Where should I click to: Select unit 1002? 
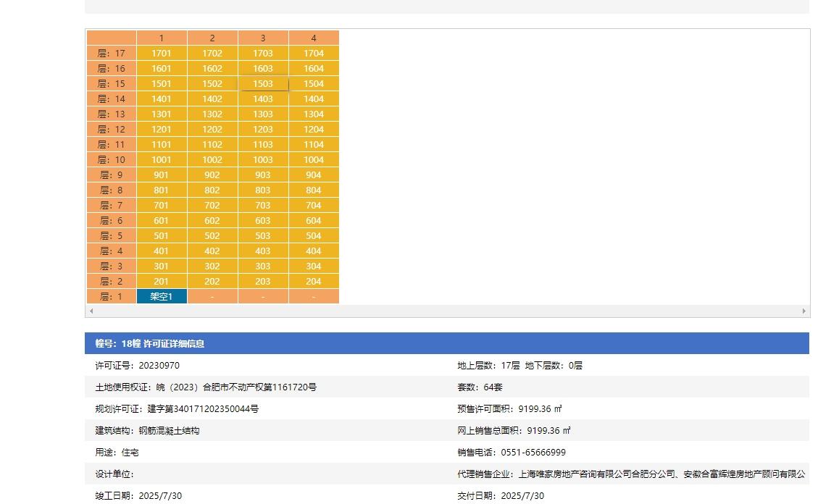pyautogui.click(x=212, y=159)
